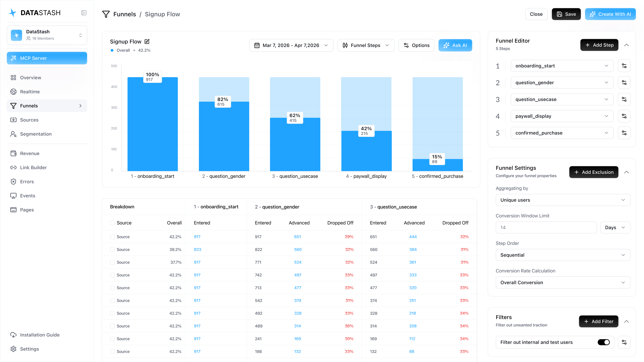Open the date range dropdown
Image resolution: width=644 pixels, height=362 pixels.
291,45
